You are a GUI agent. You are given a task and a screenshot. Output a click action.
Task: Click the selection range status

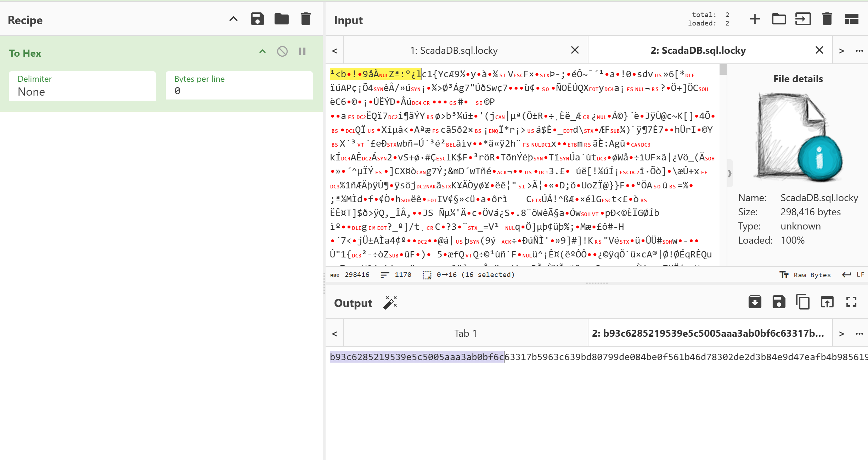[468, 275]
